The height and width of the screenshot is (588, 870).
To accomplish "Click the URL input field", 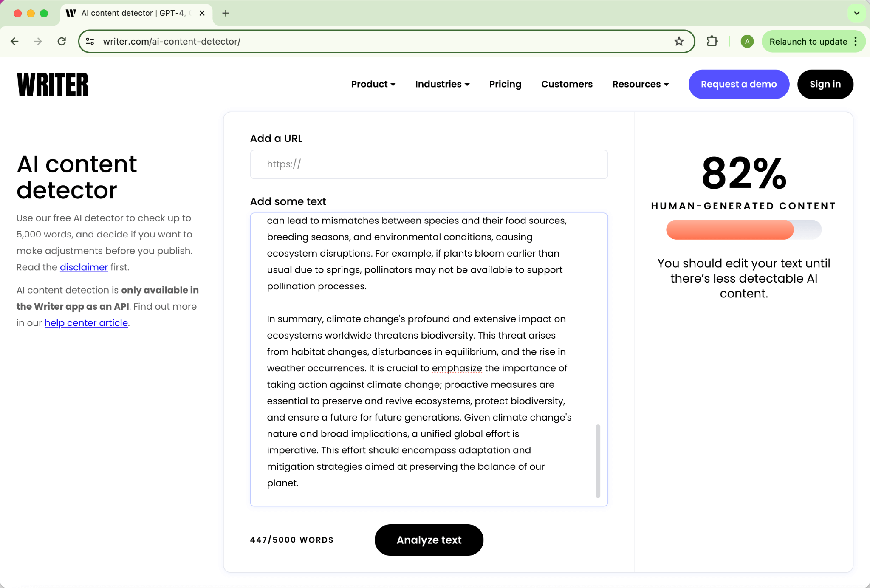I will point(429,164).
